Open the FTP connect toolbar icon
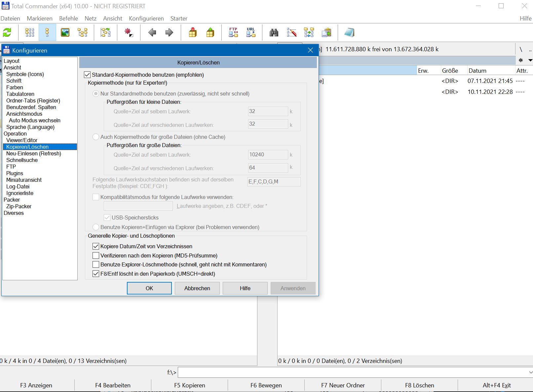The image size is (533, 392). 233,32
